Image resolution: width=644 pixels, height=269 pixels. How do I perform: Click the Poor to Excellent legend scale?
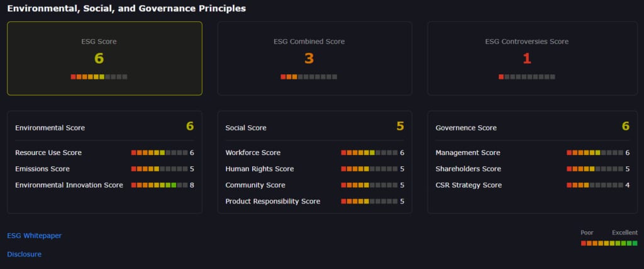[609, 243]
